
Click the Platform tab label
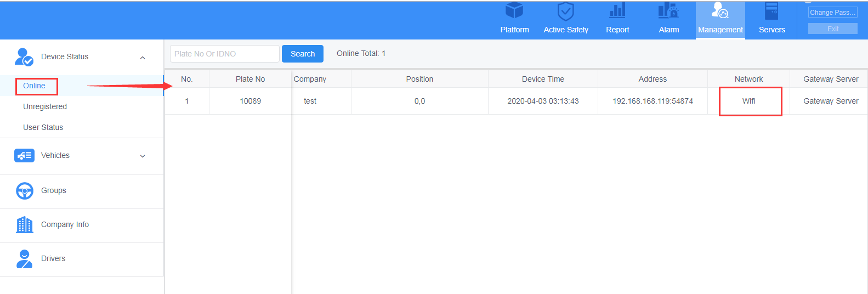[x=514, y=30]
